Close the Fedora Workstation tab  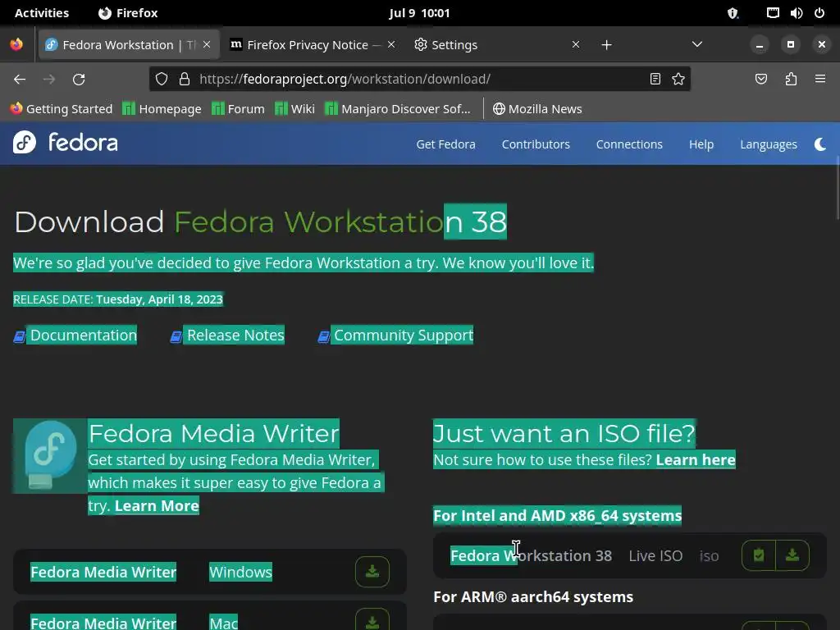point(207,44)
